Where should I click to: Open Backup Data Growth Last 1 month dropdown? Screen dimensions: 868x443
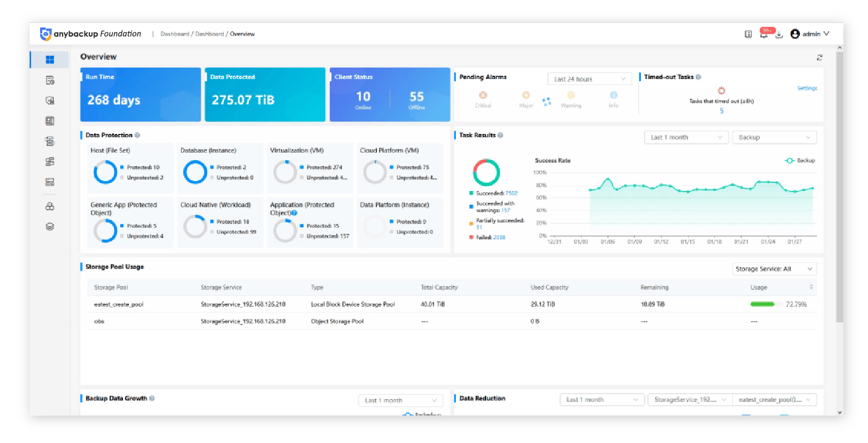(x=401, y=401)
